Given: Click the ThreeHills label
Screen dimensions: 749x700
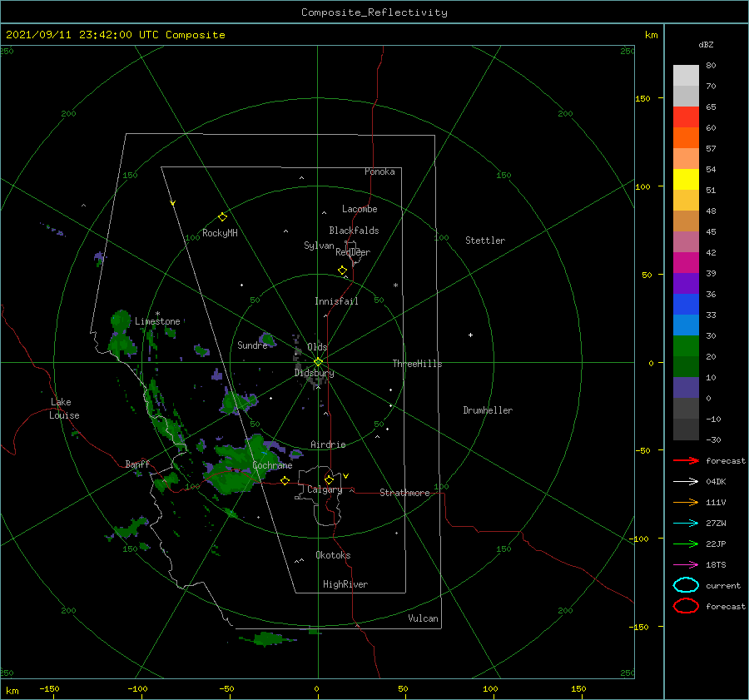Looking at the screenshot, I should pyautogui.click(x=417, y=364).
